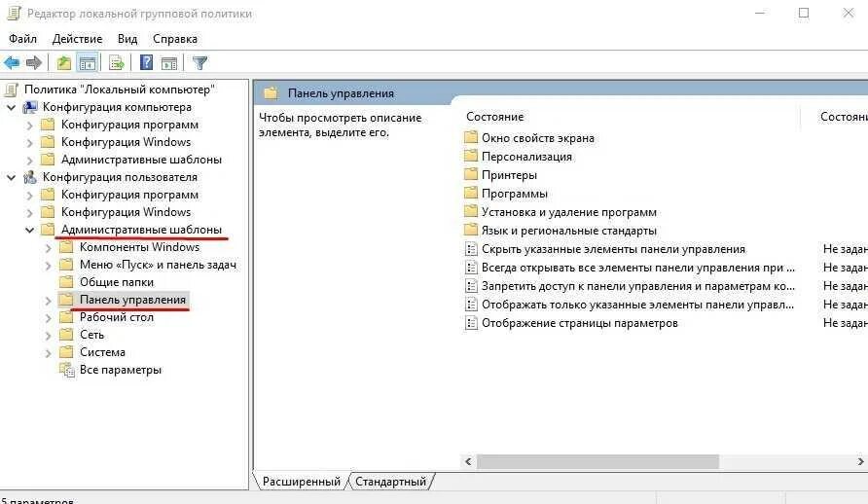Switch to the Стандартный tab
868x504 pixels.
pos(391,482)
